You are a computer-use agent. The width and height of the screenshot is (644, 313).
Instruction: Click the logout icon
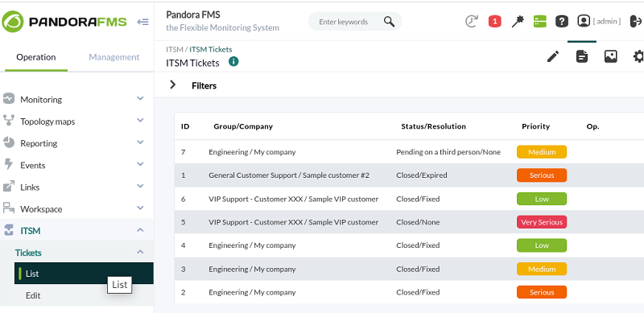click(x=636, y=22)
